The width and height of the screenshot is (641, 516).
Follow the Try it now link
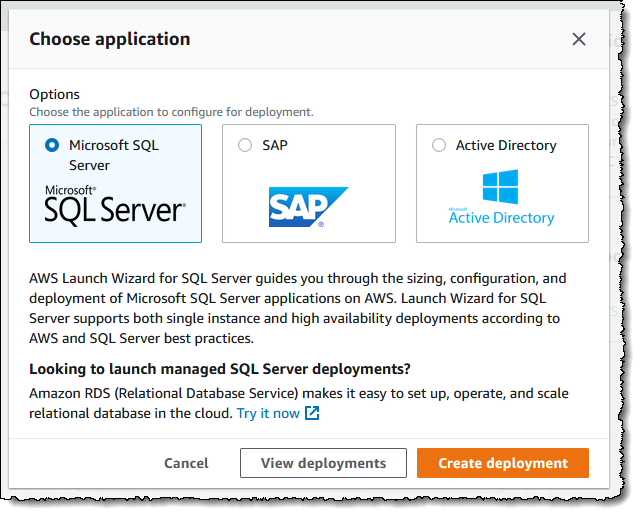pyautogui.click(x=268, y=413)
